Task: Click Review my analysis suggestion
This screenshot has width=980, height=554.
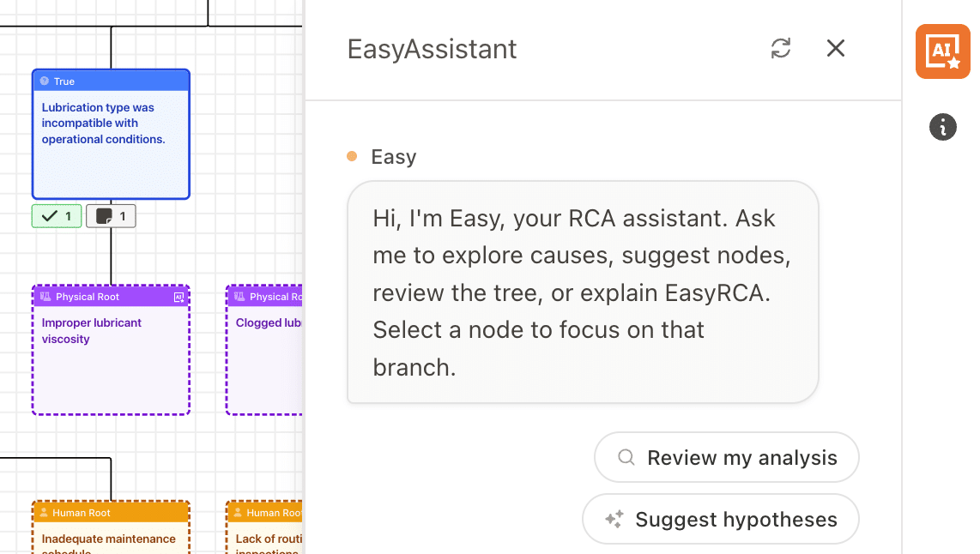Action: (726, 457)
